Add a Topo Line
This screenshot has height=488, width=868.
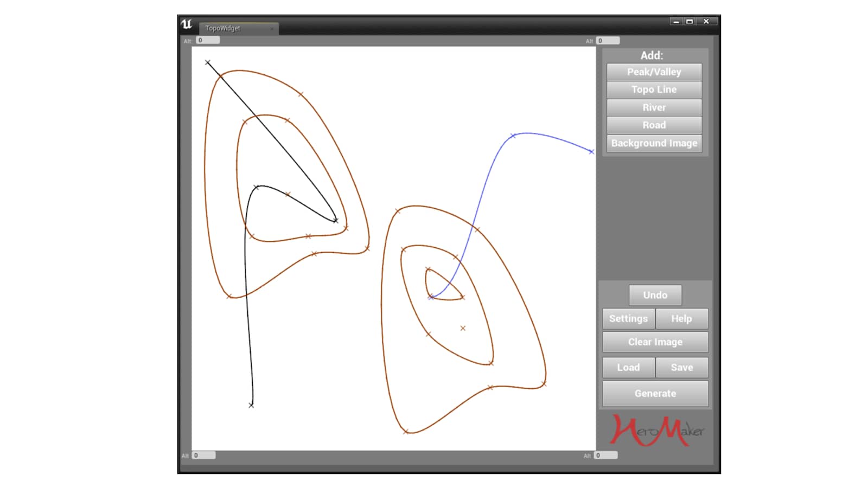654,89
